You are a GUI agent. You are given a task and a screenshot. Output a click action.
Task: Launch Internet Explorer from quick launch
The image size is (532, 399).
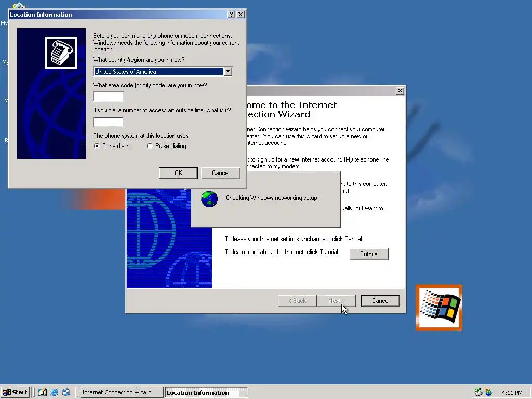pos(54,392)
